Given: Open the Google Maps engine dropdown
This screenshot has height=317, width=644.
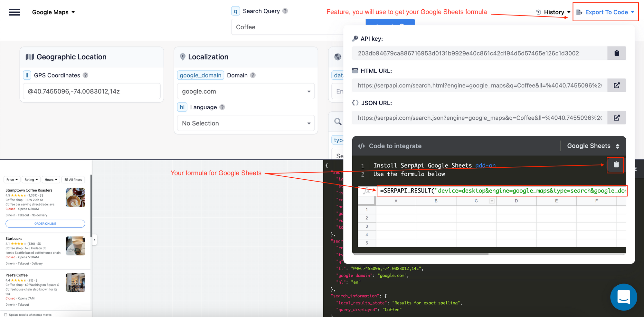Looking at the screenshot, I should click(53, 12).
